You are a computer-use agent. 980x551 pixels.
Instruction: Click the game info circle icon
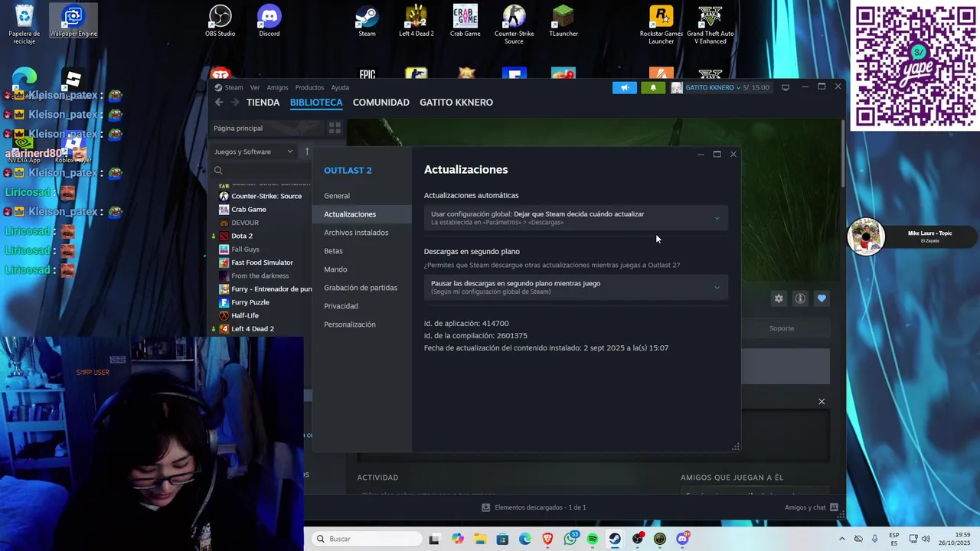click(800, 298)
